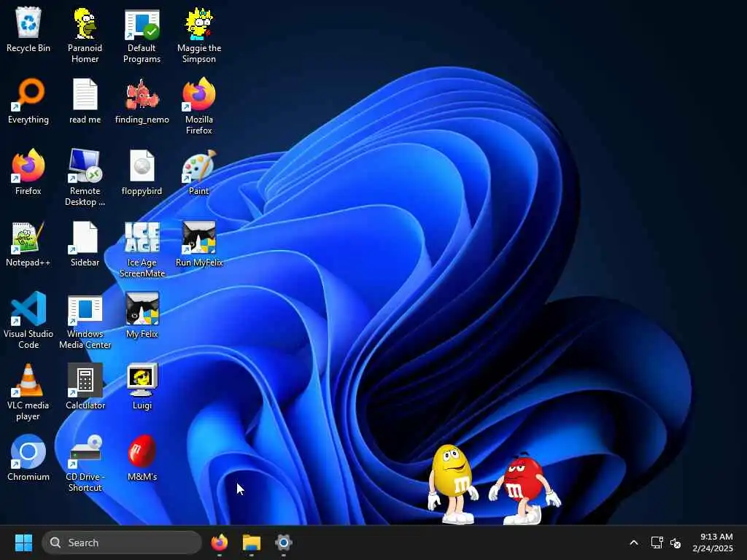Screen dimensions: 747x560
Task: Select the Run MyFelix shortcut
Action: click(x=198, y=244)
